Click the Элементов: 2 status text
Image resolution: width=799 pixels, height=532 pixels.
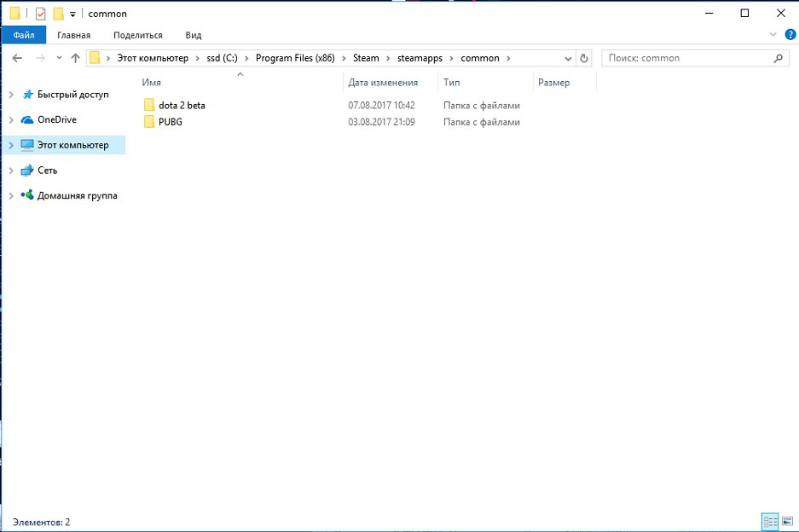pyautogui.click(x=41, y=523)
